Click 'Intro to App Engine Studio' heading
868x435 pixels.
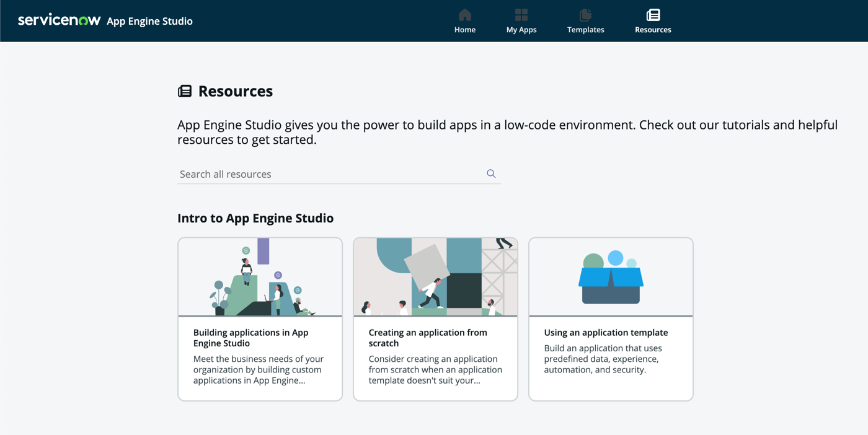click(x=255, y=218)
